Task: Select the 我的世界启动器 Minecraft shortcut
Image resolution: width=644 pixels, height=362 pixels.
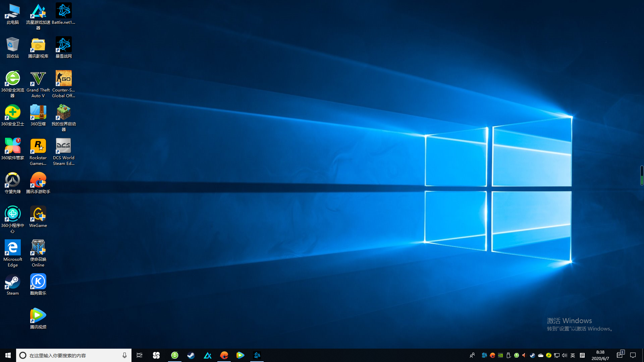Action: pyautogui.click(x=64, y=118)
